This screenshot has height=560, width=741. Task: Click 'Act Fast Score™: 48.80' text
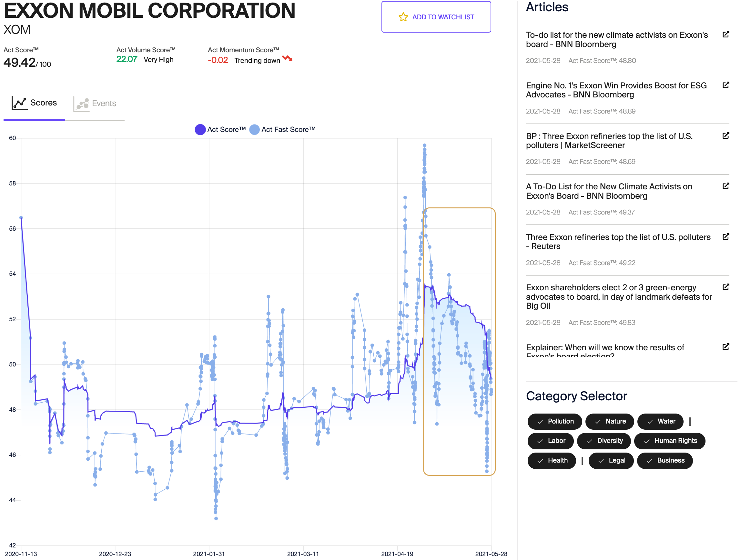coord(602,61)
